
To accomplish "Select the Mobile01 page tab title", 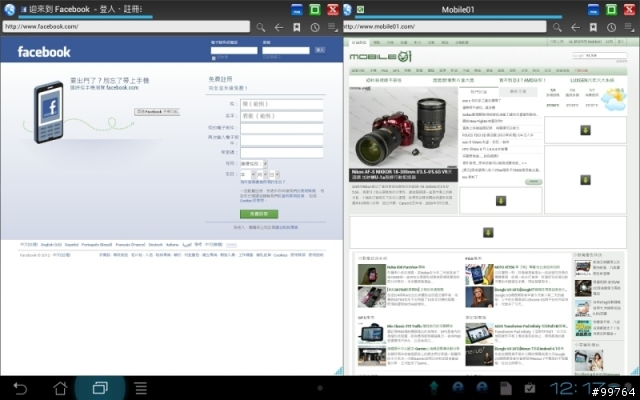I will tap(458, 9).
